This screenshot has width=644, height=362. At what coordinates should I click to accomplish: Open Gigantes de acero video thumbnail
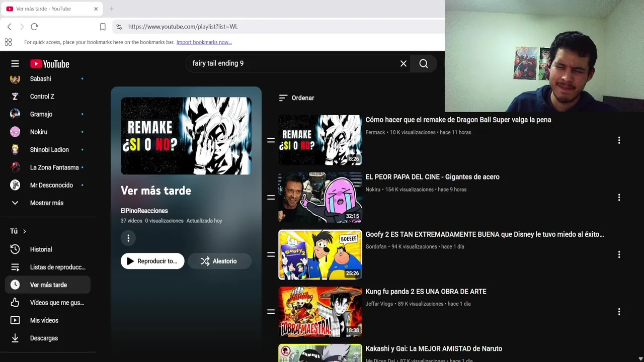(320, 198)
